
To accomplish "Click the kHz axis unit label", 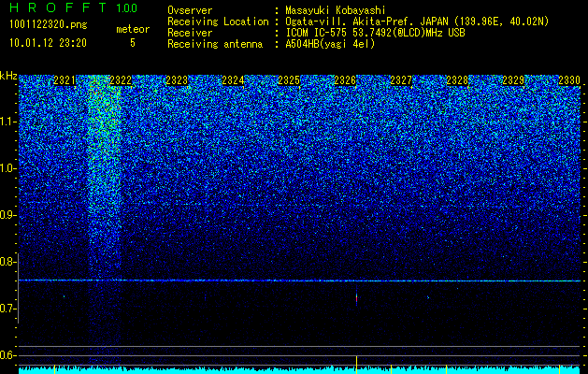I will (8, 76).
